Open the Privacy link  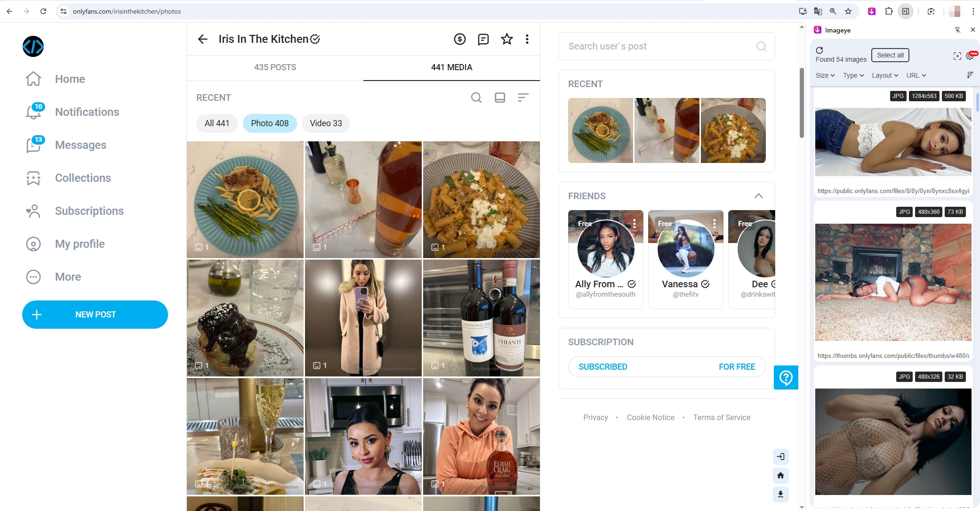coord(595,417)
